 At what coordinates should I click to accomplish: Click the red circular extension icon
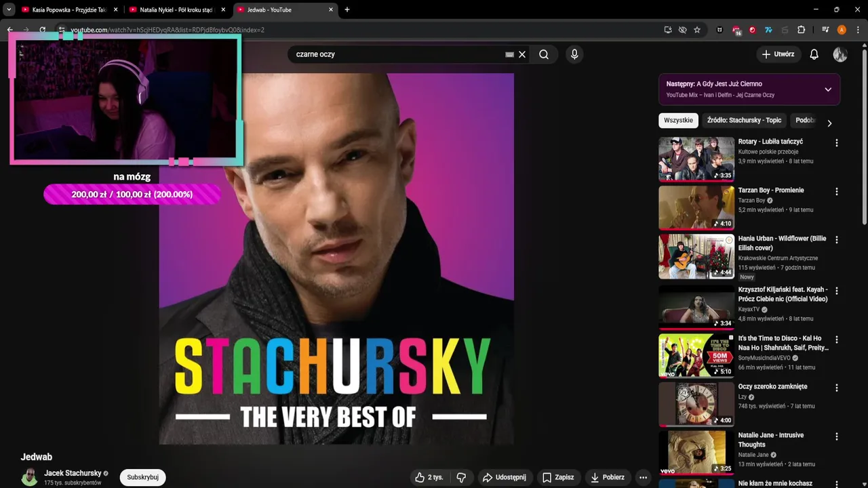(753, 30)
